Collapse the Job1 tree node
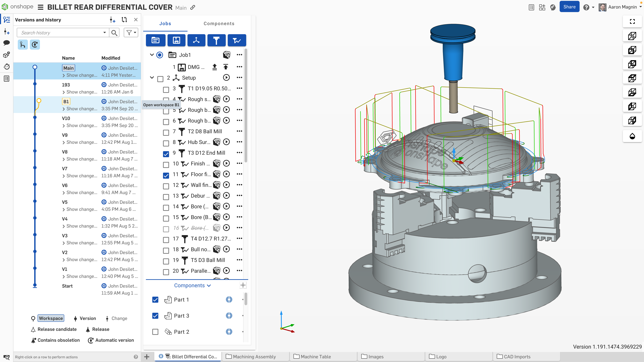644x362 pixels. [152, 55]
